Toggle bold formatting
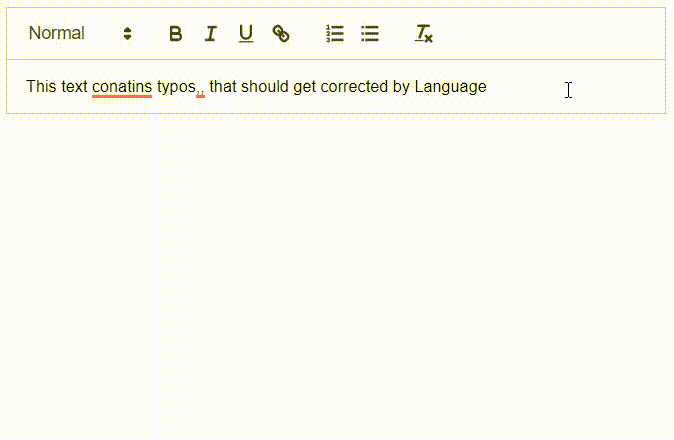The image size is (674, 440). tap(176, 34)
